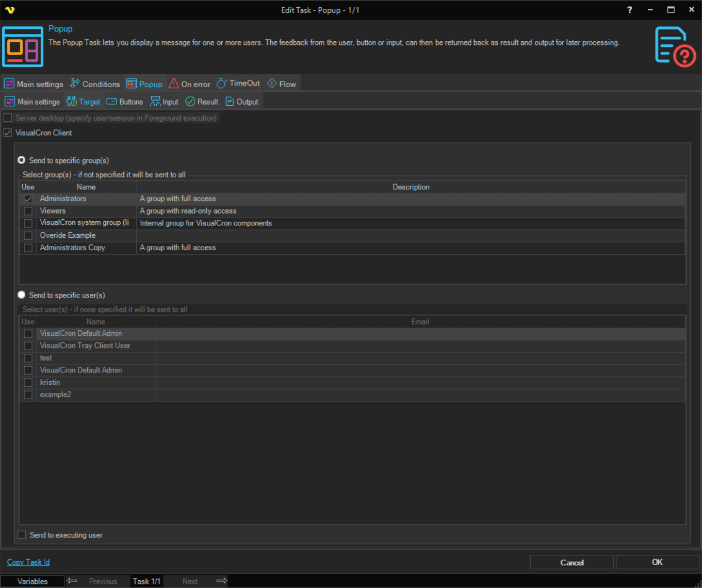Check the Viewers group checkbox

tap(28, 211)
